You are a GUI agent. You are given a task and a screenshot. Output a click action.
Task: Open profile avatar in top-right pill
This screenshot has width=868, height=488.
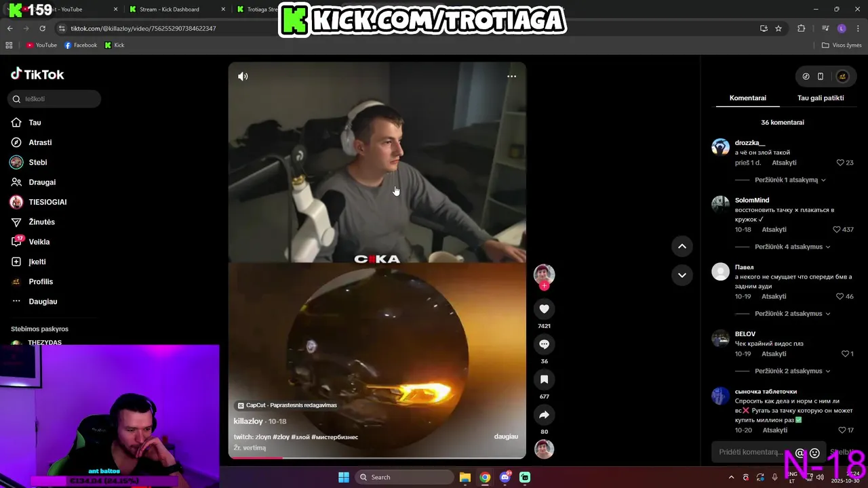[x=842, y=77]
